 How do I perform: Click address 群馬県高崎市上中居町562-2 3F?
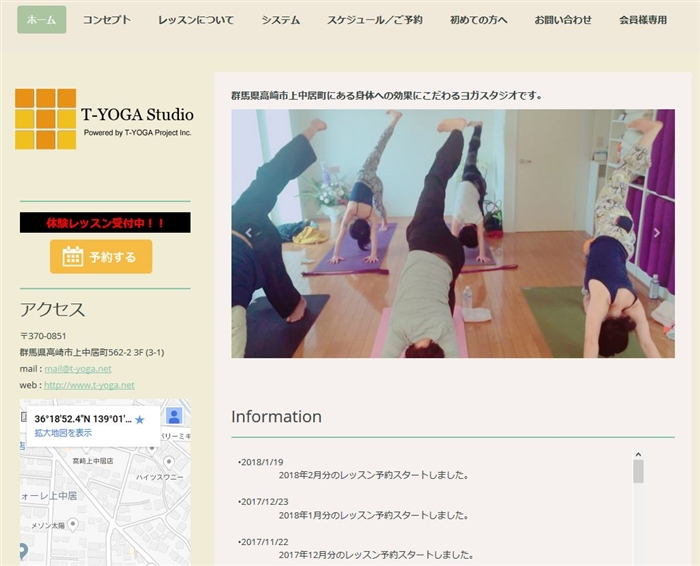click(x=92, y=352)
